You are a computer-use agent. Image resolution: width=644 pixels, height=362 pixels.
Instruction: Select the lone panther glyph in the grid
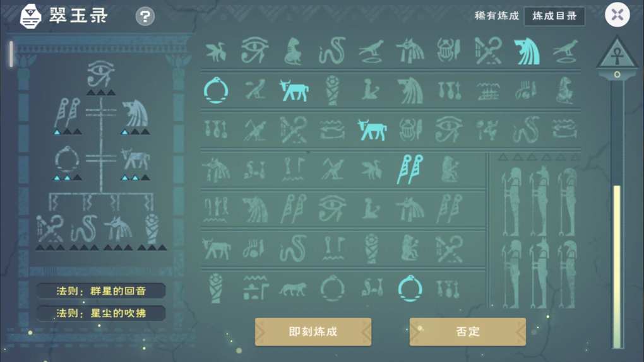pos(292,289)
